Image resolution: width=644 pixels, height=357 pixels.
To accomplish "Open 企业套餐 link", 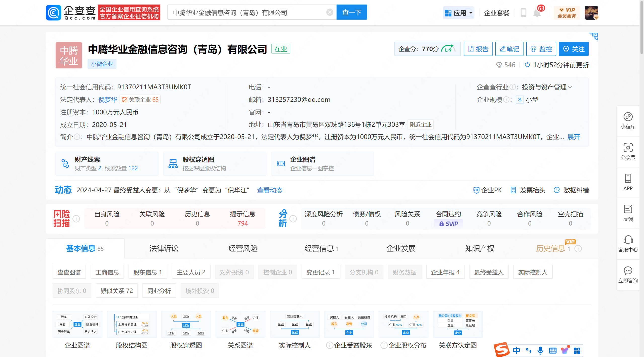I will click(496, 13).
